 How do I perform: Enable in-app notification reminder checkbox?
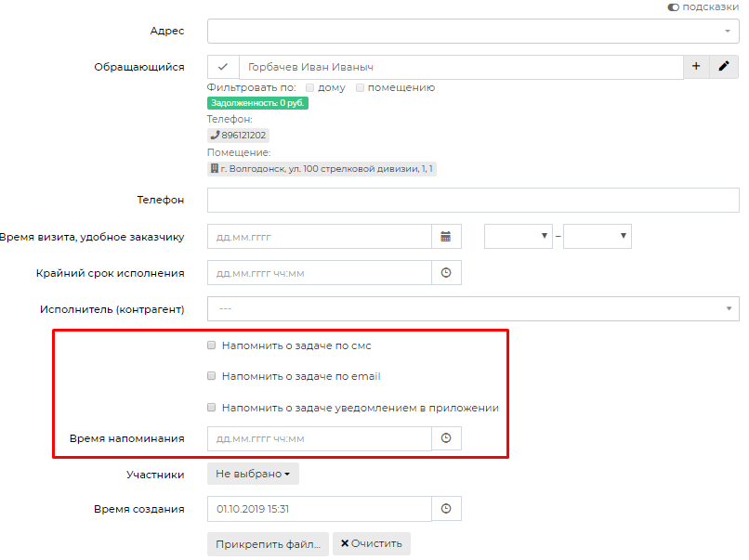pyautogui.click(x=211, y=407)
